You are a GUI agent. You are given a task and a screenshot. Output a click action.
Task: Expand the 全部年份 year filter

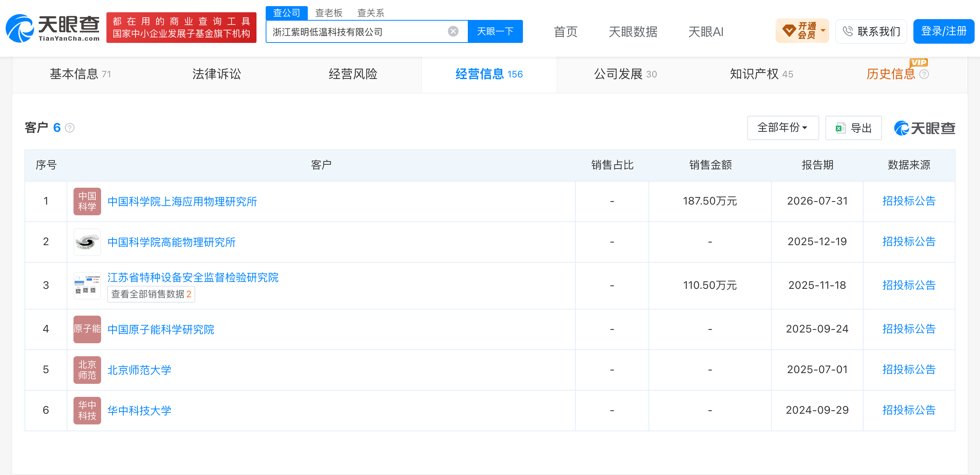[783, 128]
